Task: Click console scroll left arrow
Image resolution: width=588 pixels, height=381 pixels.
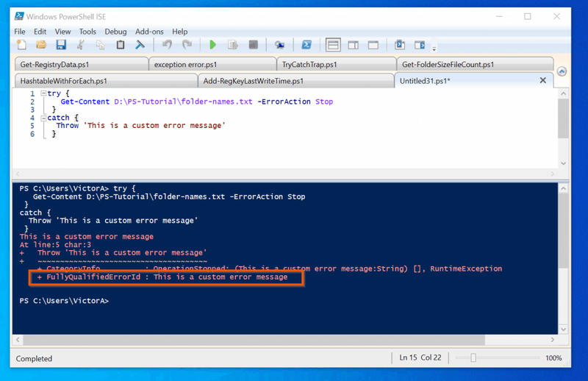Action: [x=18, y=340]
